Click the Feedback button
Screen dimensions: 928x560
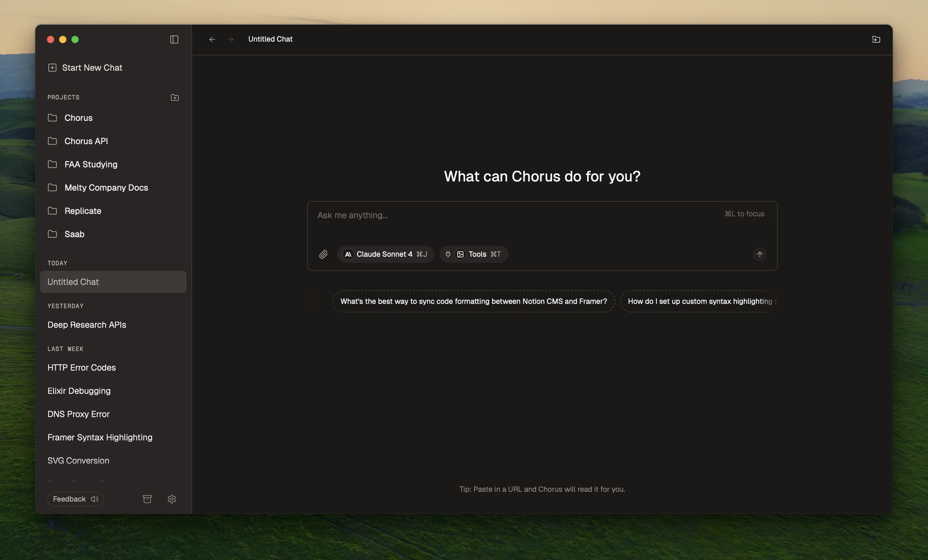75,499
